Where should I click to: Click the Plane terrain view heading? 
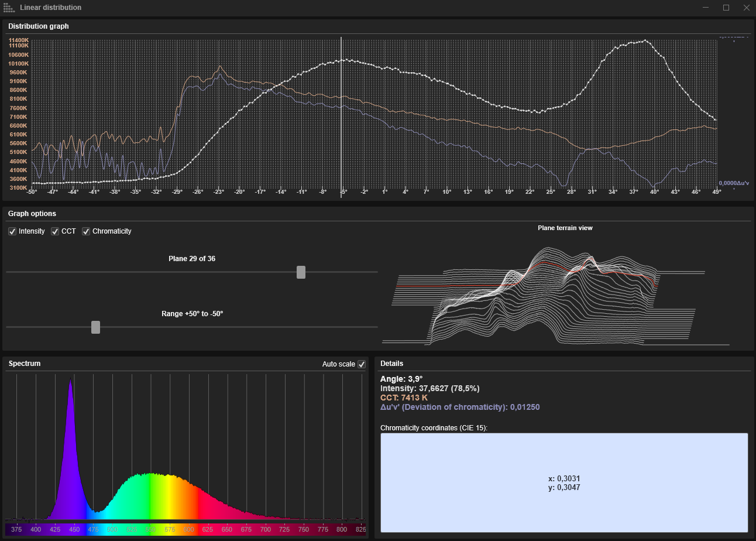pyautogui.click(x=565, y=228)
